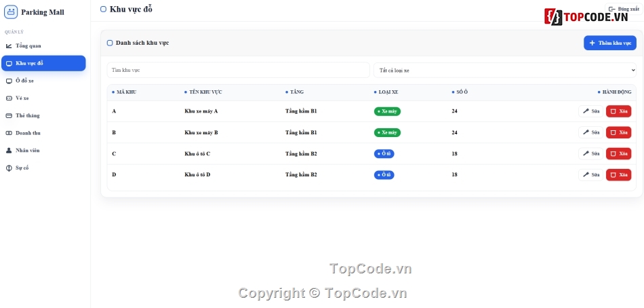Click the Parking Mall logo icon
The height and width of the screenshot is (308, 644).
coord(11,12)
